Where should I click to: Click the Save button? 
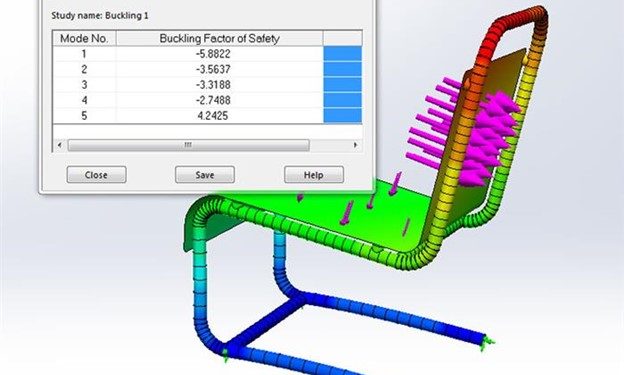pyautogui.click(x=205, y=175)
